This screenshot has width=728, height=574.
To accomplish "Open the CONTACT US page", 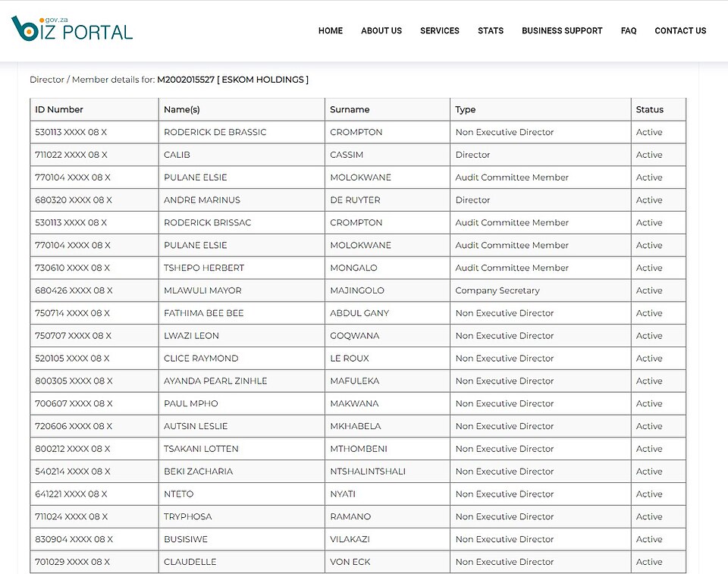I will click(679, 31).
